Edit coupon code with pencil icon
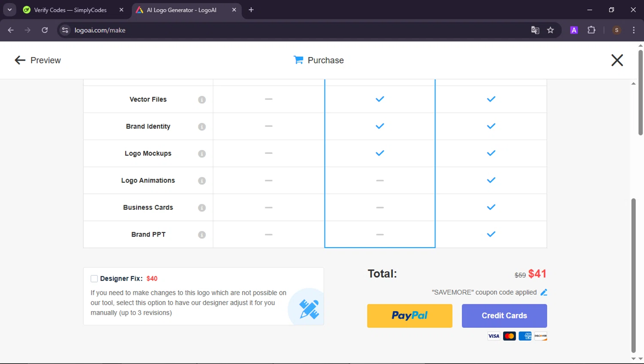644x364 pixels. click(x=544, y=292)
